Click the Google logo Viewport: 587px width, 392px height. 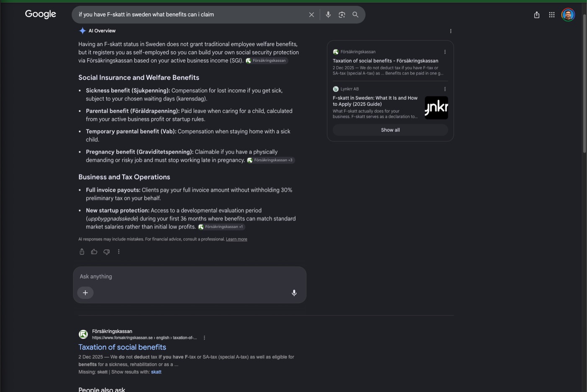(x=40, y=14)
